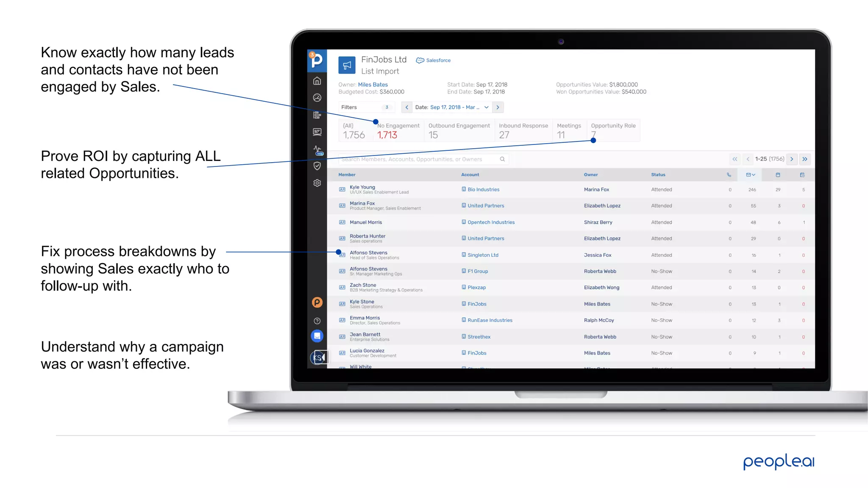
Task: Click owner Elizabeth Wong cell
Action: (x=601, y=287)
